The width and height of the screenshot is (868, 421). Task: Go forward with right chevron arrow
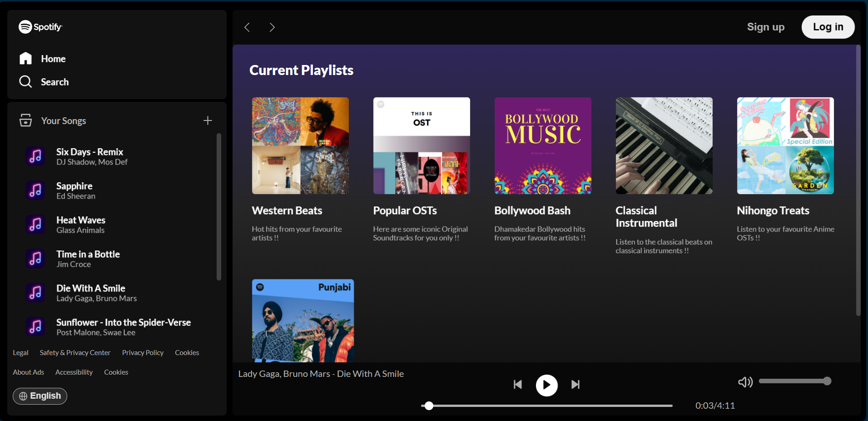point(272,27)
